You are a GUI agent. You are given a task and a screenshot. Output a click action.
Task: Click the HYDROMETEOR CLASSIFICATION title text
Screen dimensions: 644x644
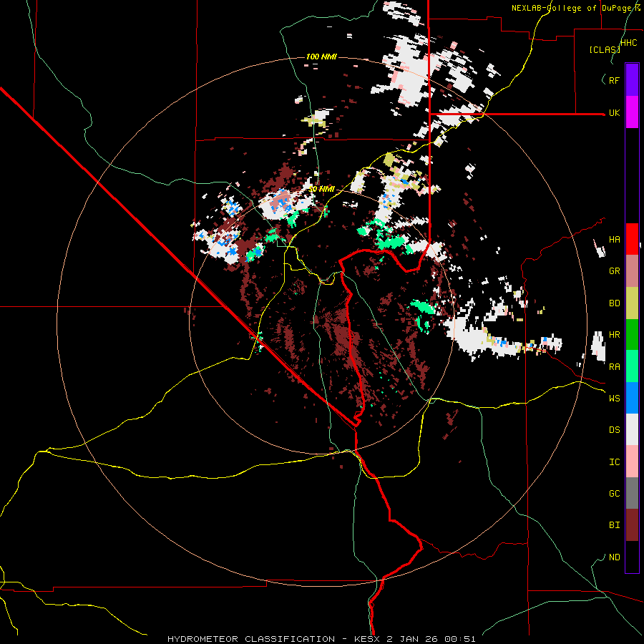[x=251, y=639]
